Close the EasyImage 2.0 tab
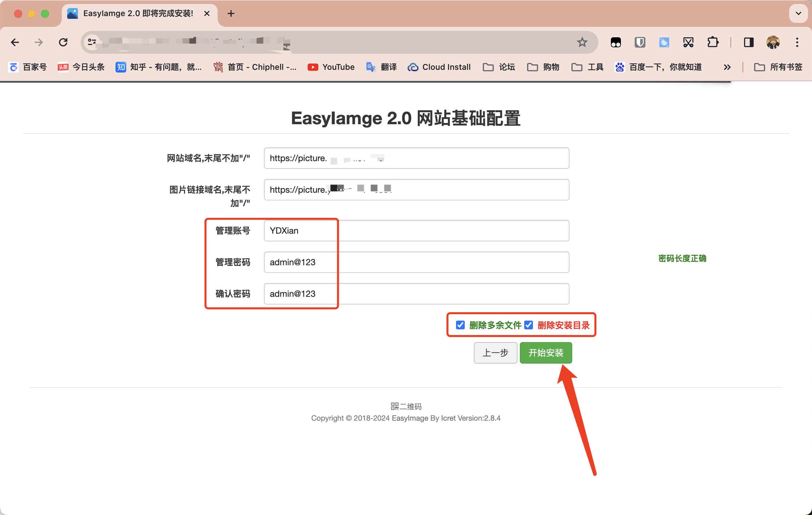 (x=207, y=13)
